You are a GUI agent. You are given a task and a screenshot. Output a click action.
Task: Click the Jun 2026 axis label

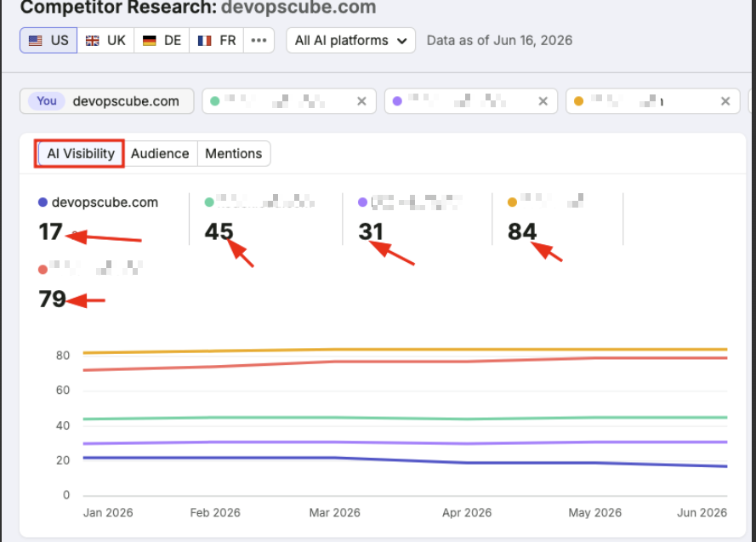pyautogui.click(x=702, y=512)
